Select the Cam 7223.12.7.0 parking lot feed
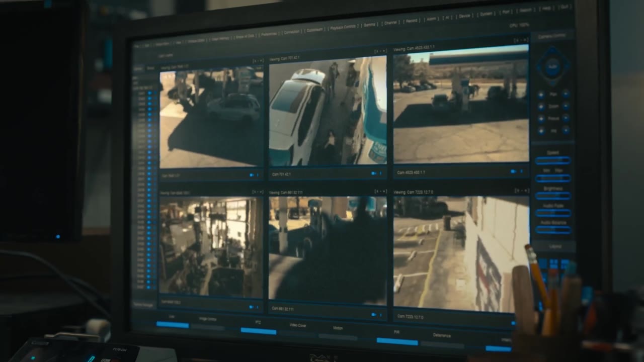 coord(461,253)
